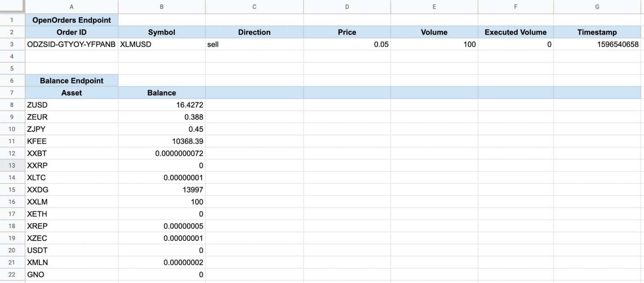Click the select-all corner button
This screenshot has height=283, width=644.
(x=13, y=7)
